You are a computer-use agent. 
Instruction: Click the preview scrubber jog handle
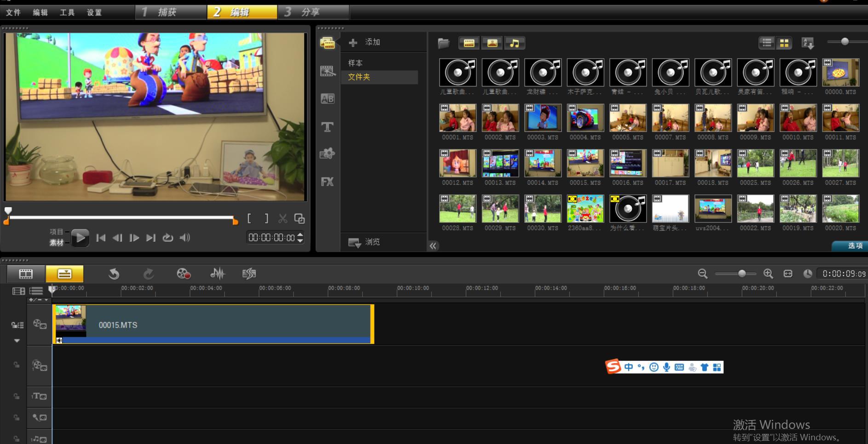(8, 211)
